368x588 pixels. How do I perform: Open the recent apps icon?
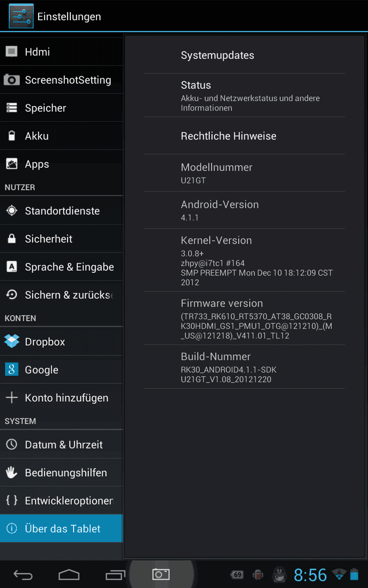point(115,574)
